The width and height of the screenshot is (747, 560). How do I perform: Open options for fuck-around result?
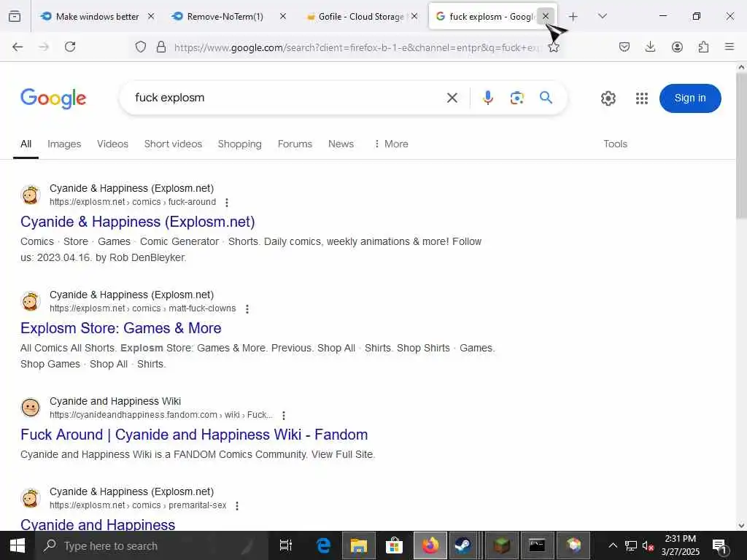coord(227,203)
